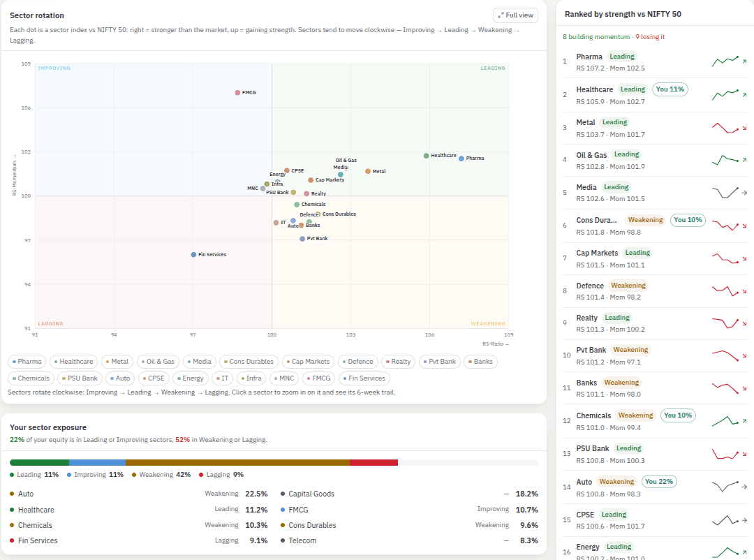Click the Energy legend chip
This screenshot has height=560, width=754.
pos(191,378)
